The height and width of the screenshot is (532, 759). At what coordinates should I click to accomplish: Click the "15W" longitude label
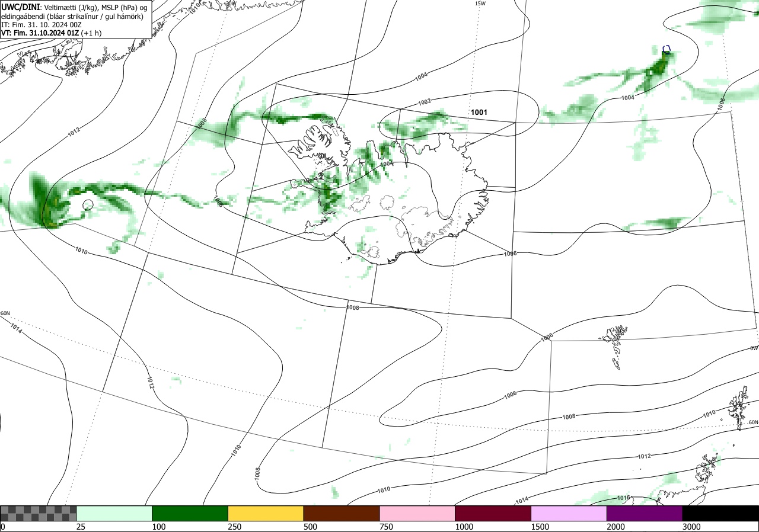point(480,4)
